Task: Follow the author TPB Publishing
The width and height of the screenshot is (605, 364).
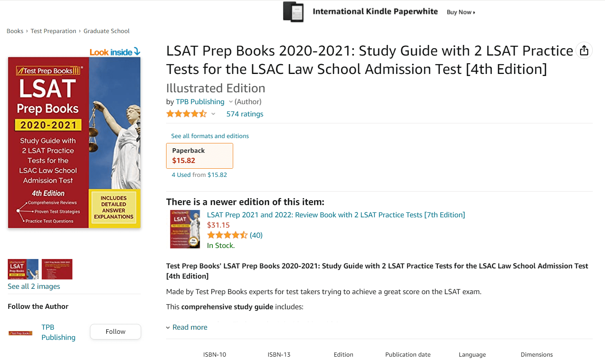Action: tap(115, 331)
